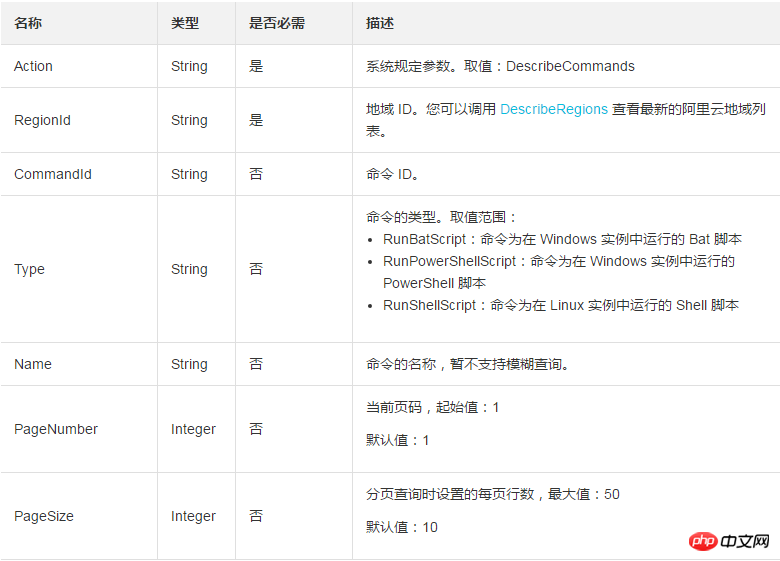This screenshot has height=561, width=780.
Task: Click the 命令 ID。 description
Action: pyautogui.click(x=392, y=174)
